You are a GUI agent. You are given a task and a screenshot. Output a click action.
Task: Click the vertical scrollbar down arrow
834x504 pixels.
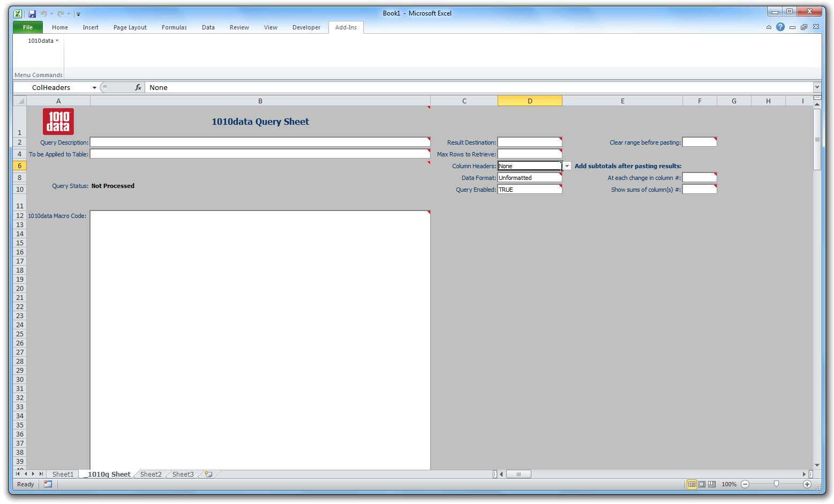(817, 465)
